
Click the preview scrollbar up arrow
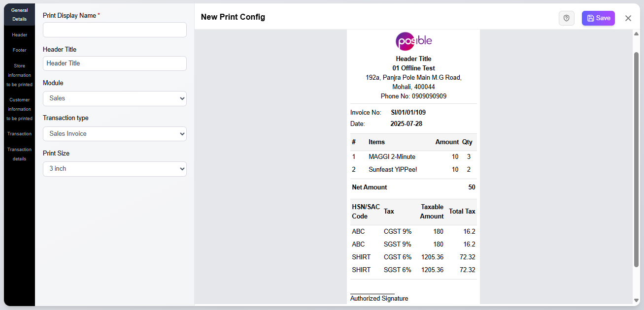pos(636,34)
